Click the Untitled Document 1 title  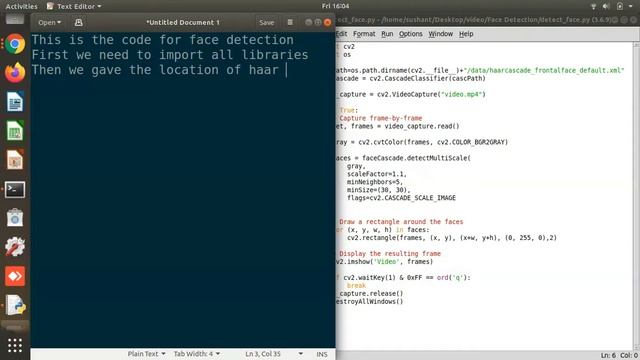tap(183, 22)
